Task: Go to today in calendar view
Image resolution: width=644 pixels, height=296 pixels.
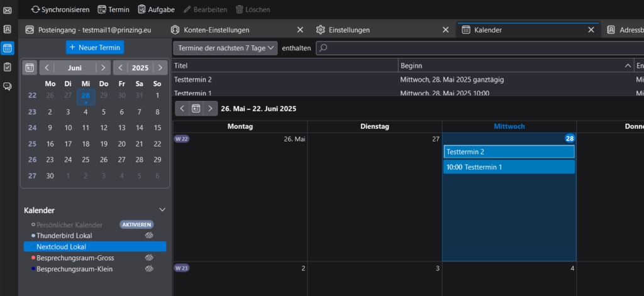Action: point(196,108)
